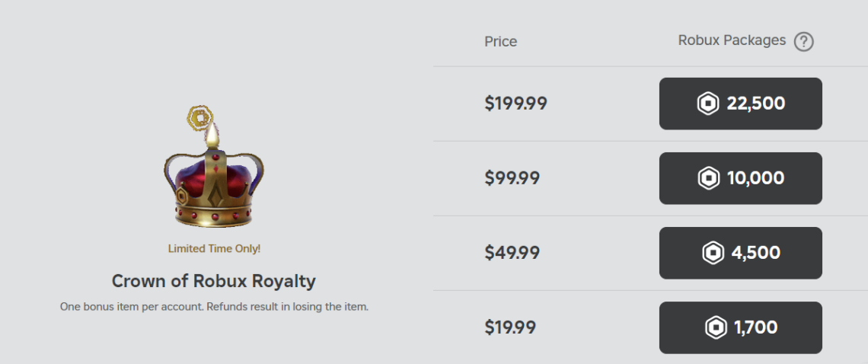868x364 pixels.
Task: Click the Price column header
Action: point(500,42)
